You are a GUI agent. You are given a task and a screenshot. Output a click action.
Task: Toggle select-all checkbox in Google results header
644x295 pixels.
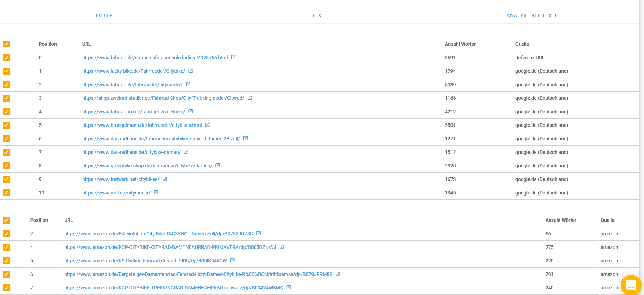pyautogui.click(x=7, y=44)
